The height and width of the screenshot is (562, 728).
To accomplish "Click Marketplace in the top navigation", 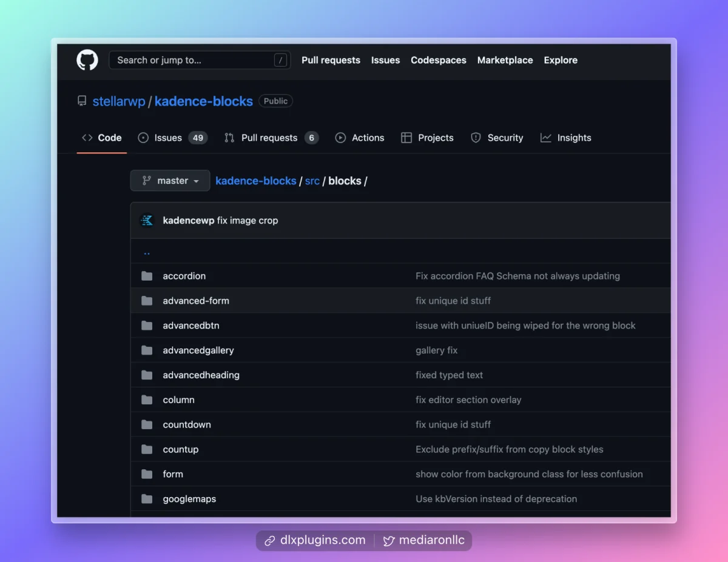I will pyautogui.click(x=505, y=60).
